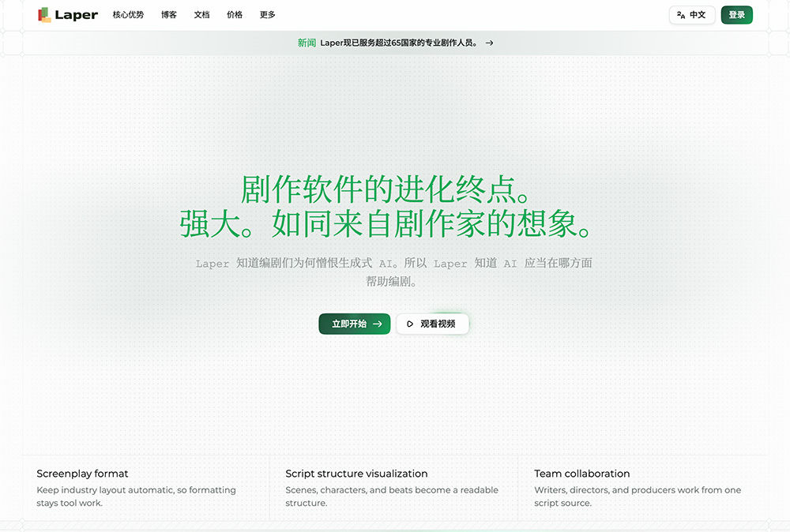The width and height of the screenshot is (790, 532).
Task: Click the 立即开始 get started button
Action: click(354, 324)
